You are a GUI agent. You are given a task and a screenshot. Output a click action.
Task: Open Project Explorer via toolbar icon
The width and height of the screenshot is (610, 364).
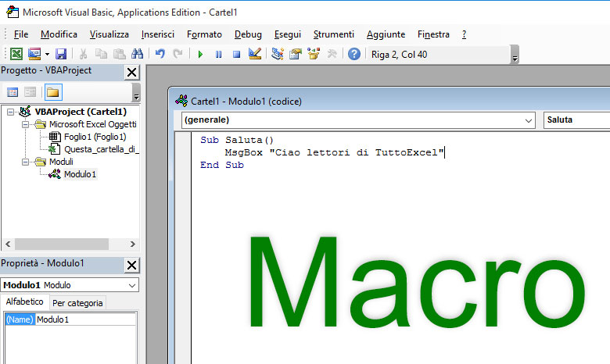(x=278, y=54)
